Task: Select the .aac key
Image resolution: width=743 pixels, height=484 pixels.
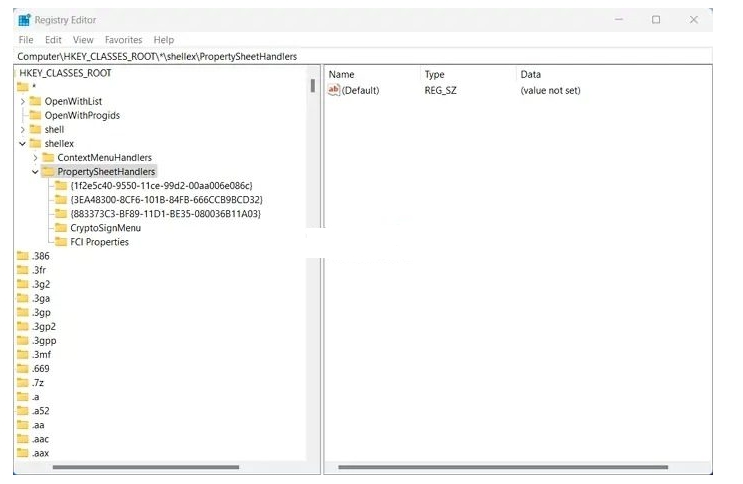Action: [x=40, y=439]
